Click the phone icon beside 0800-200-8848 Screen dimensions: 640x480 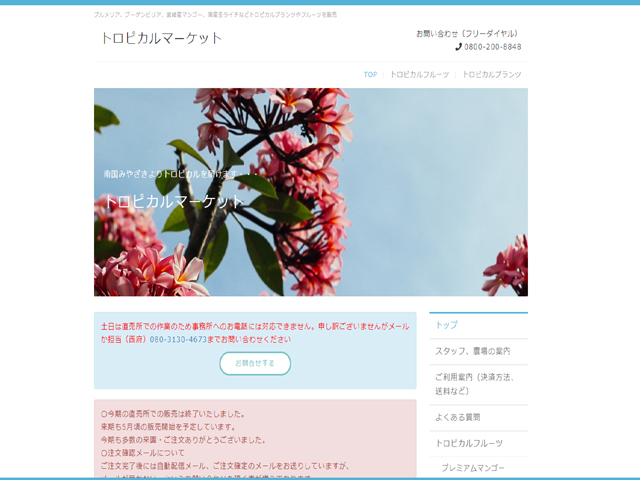(x=458, y=47)
